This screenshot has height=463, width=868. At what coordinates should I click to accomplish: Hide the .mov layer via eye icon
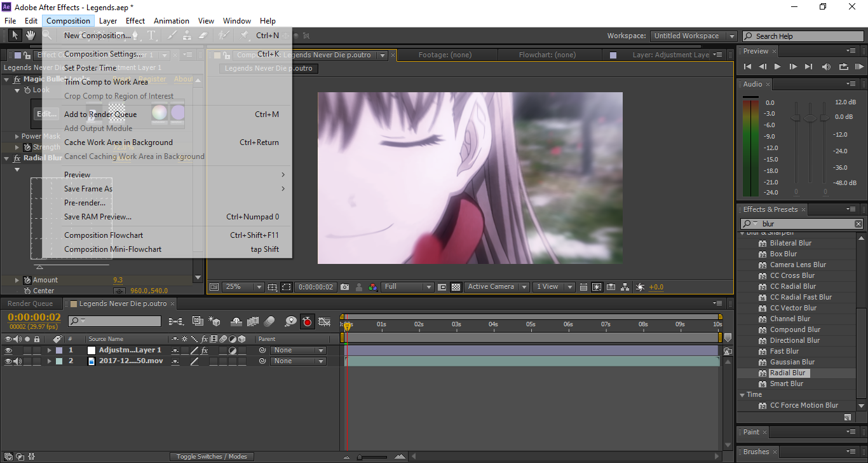(8, 361)
